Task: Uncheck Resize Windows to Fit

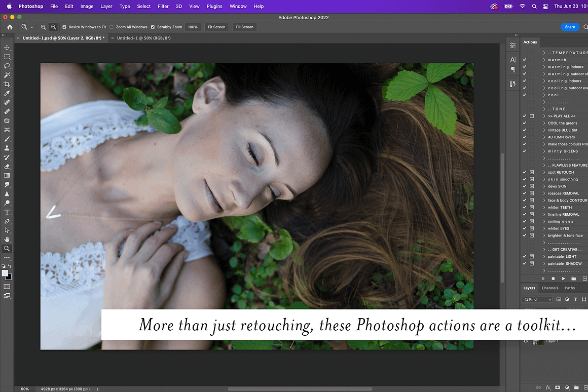Action: coord(64,27)
